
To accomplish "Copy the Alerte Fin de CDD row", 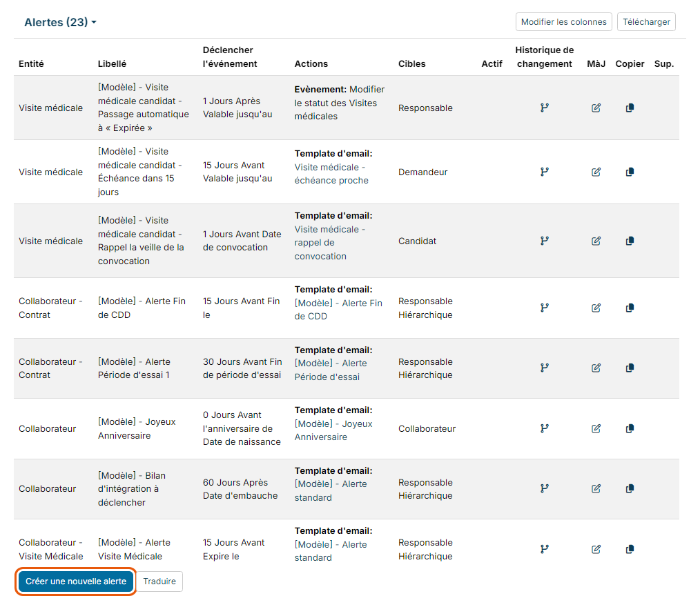I will pos(630,308).
